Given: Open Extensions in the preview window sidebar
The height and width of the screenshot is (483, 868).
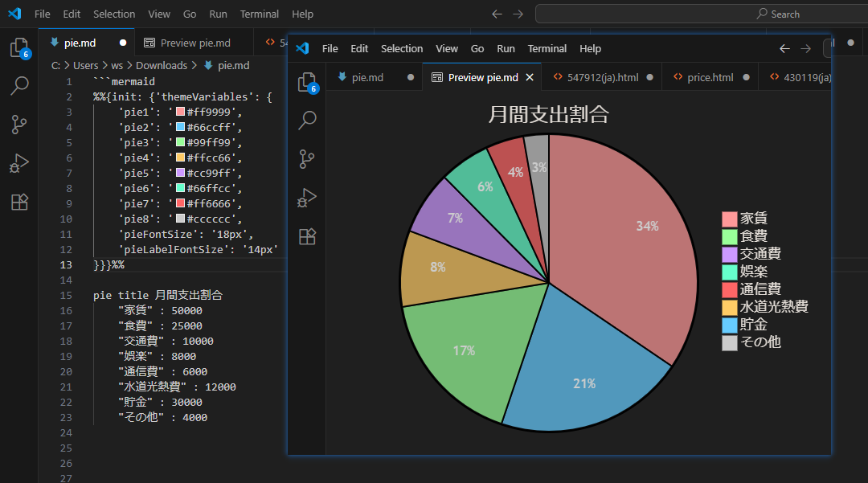Looking at the screenshot, I should coord(306,236).
